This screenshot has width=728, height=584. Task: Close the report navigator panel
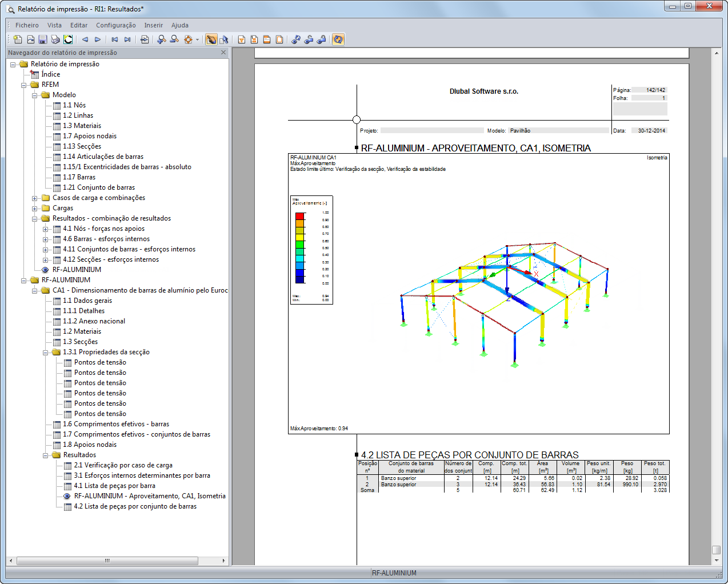(x=223, y=52)
